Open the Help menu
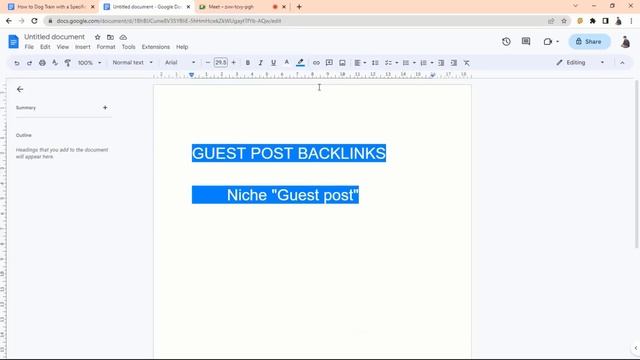 coord(182,47)
